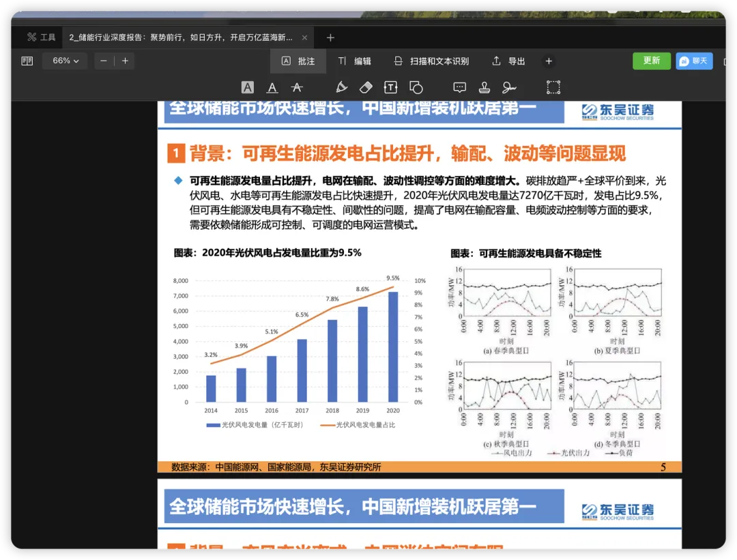The width and height of the screenshot is (737, 560).
Task: Zoom out with the minus button
Action: pos(104,61)
